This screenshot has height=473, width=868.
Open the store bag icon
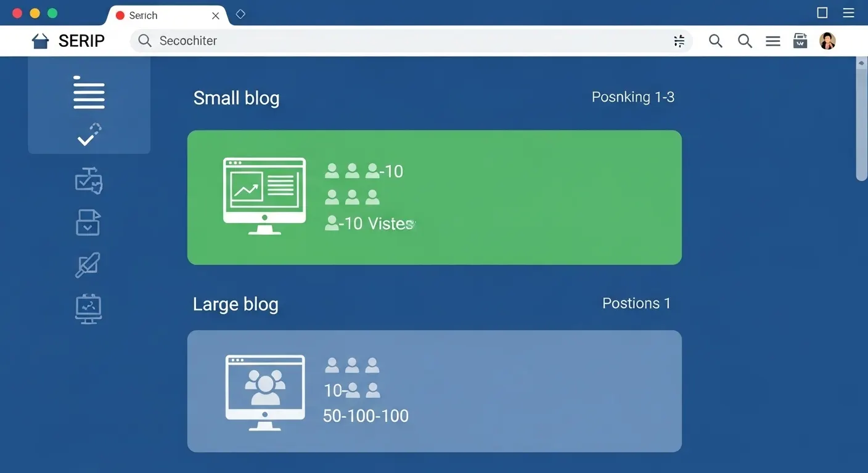[800, 41]
